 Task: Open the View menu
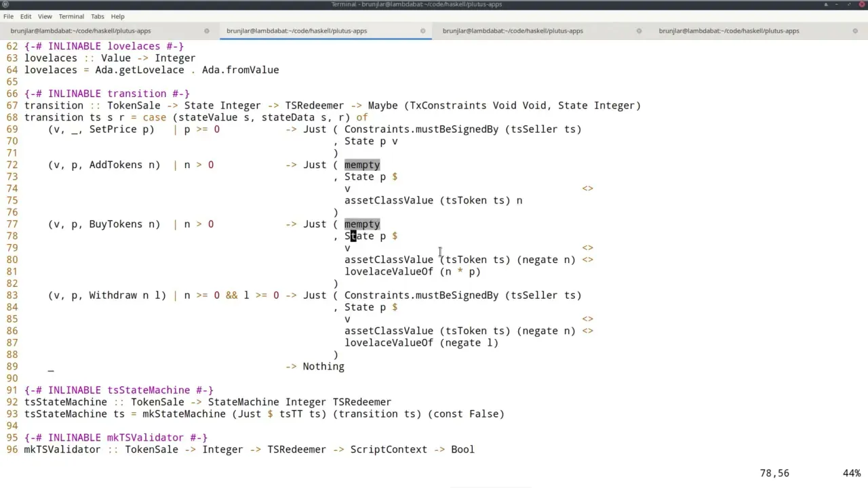pyautogui.click(x=45, y=16)
